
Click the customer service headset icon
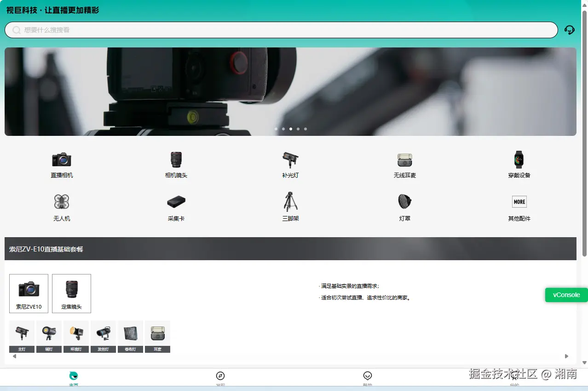569,30
